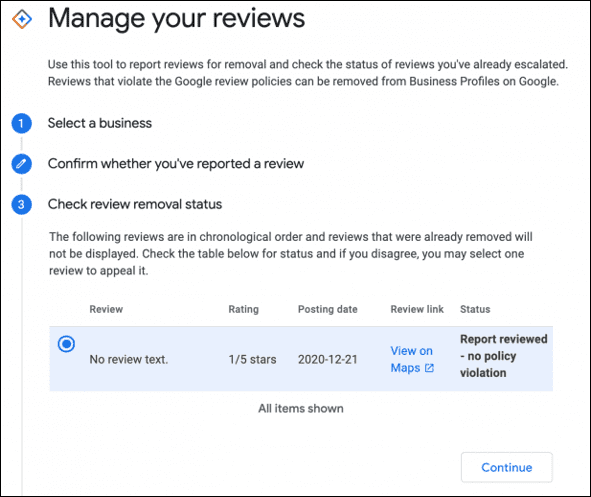Image resolution: width=591 pixels, height=497 pixels.
Task: Click the diamond logo beside Manage your reviews
Action: click(22, 18)
